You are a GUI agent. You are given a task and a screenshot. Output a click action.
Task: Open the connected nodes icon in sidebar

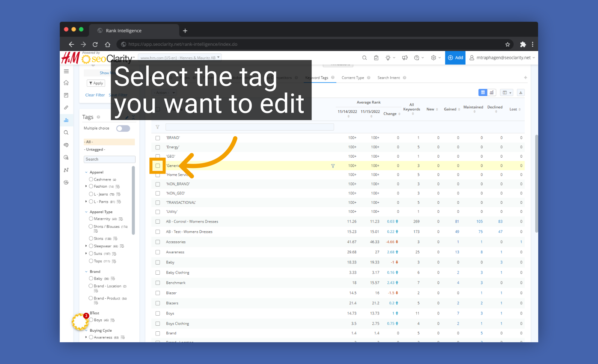pyautogui.click(x=66, y=170)
